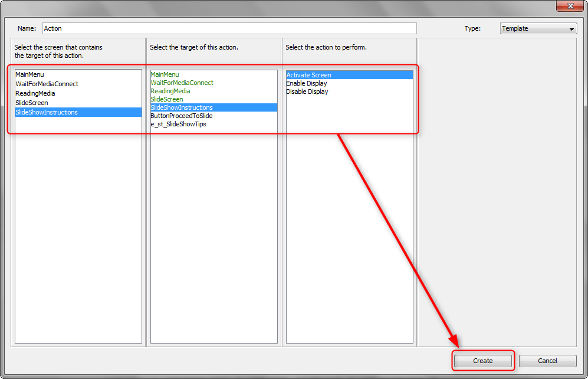Image resolution: width=588 pixels, height=379 pixels.
Task: Choose ReadingMedia in the screen list
Action: coord(35,93)
